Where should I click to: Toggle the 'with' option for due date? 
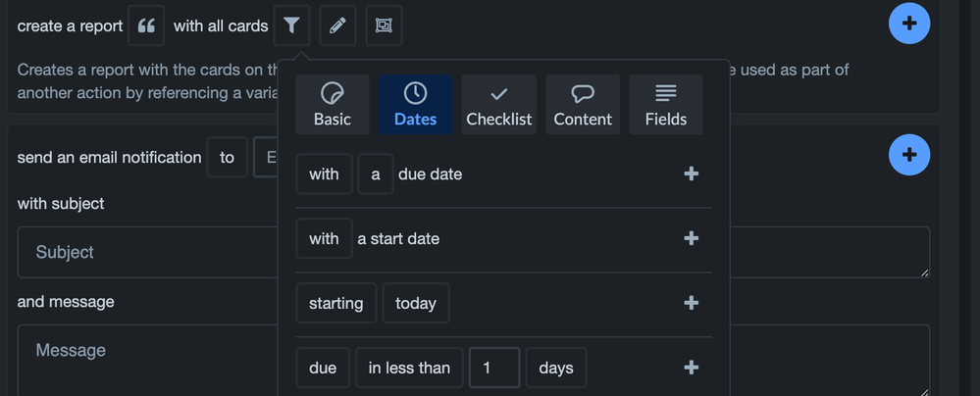(x=324, y=174)
